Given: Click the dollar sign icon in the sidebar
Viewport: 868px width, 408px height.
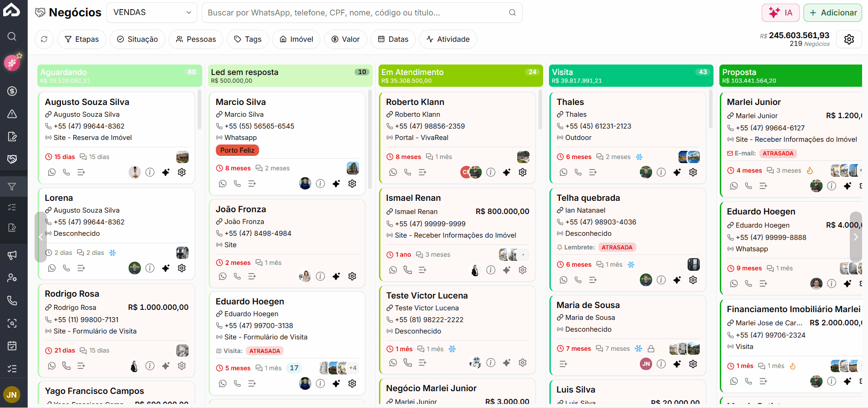Looking at the screenshot, I should tap(12, 91).
